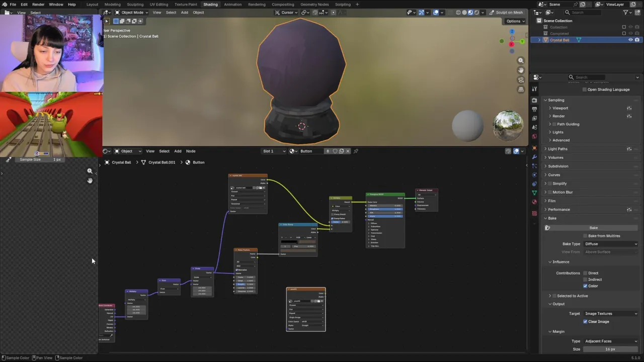Open the View Layer properties tab

coord(534,118)
